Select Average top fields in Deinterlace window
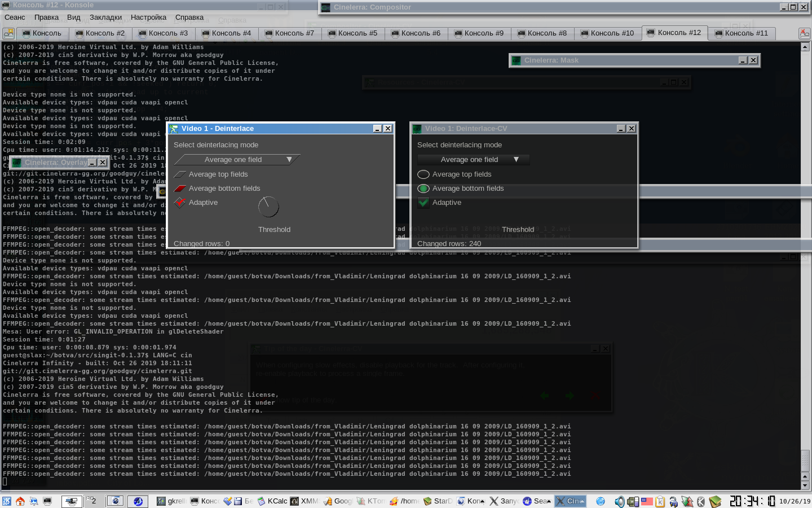The height and width of the screenshot is (508, 812). [x=180, y=174]
